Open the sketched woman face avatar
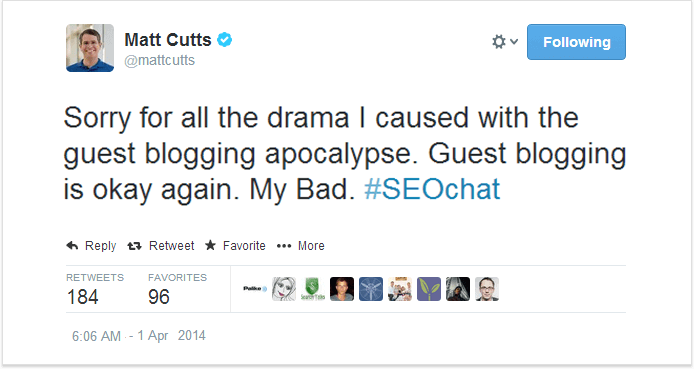The image size is (694, 369). [x=284, y=289]
